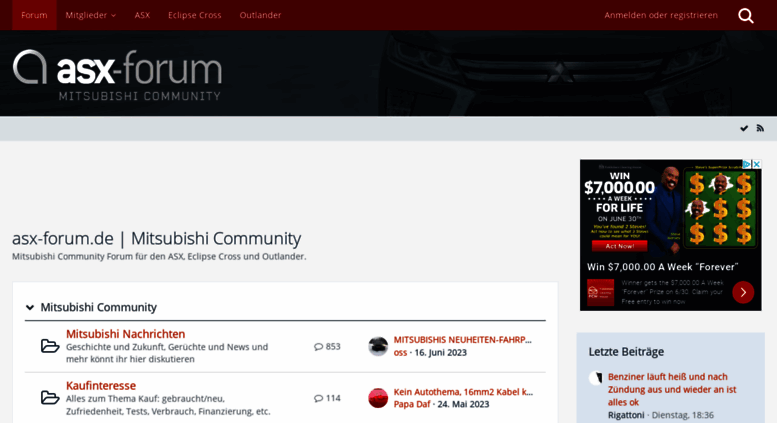The height and width of the screenshot is (423, 777).
Task: Click timestamp Dienstag, 18:36
Action: [x=682, y=415]
